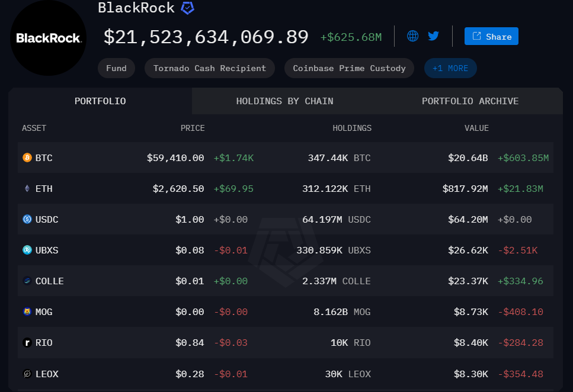The image size is (573, 392).
Task: Switch to the HOLDINGS BY CHAIN tab
Action: point(284,101)
